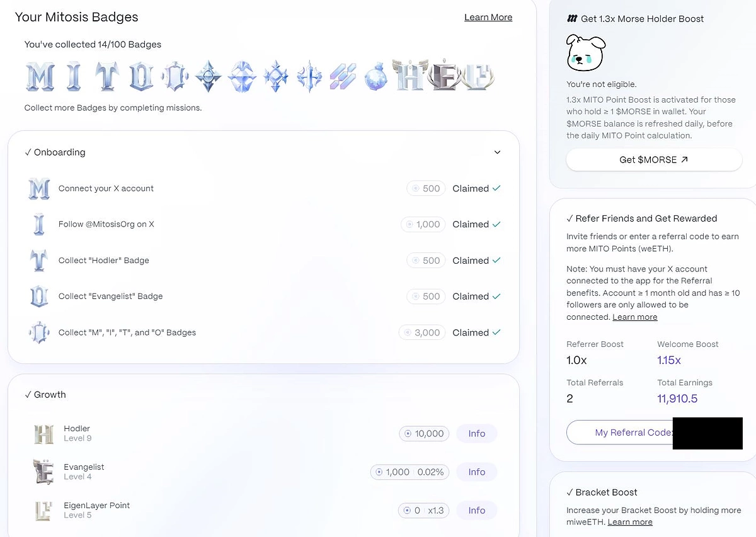Click the T badge next to Collect Hodler
This screenshot has width=756, height=537.
pos(39,260)
